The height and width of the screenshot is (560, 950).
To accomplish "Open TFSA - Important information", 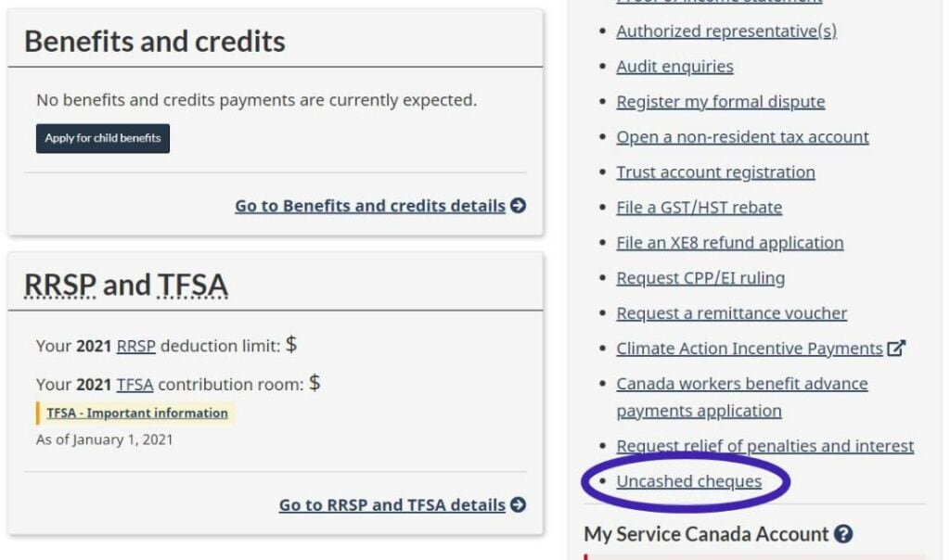I will 136,413.
